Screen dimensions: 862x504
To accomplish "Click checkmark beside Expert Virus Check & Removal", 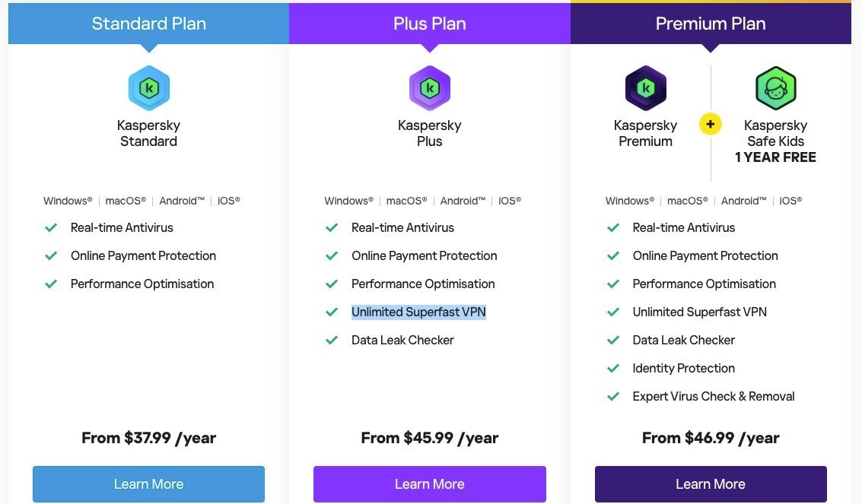I will [x=613, y=396].
